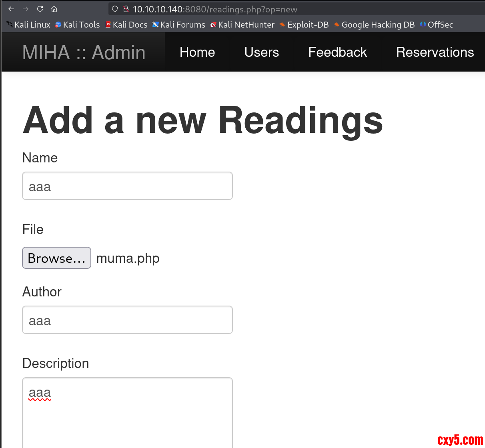Click the muma.php selected file name
This screenshot has width=485, height=448.
[128, 258]
